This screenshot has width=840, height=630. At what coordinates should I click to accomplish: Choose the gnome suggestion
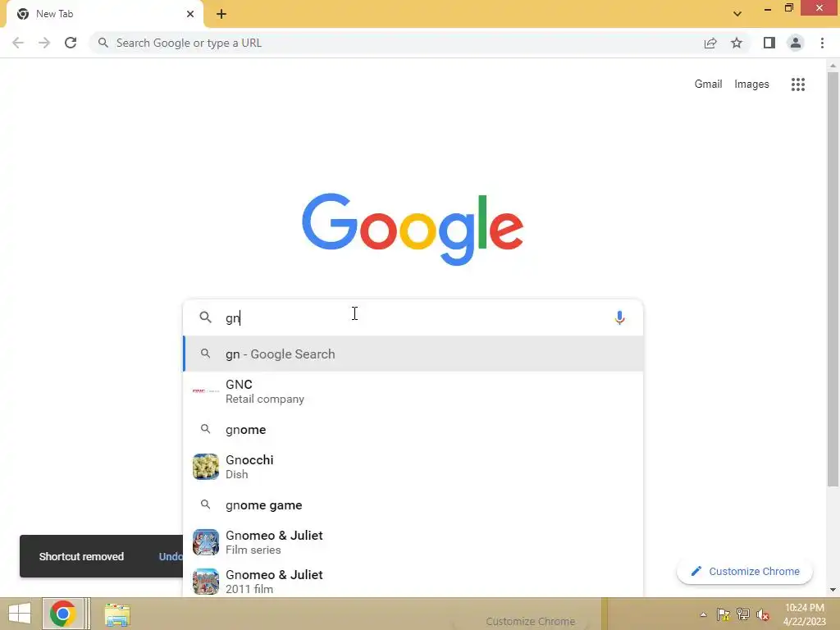click(x=413, y=430)
